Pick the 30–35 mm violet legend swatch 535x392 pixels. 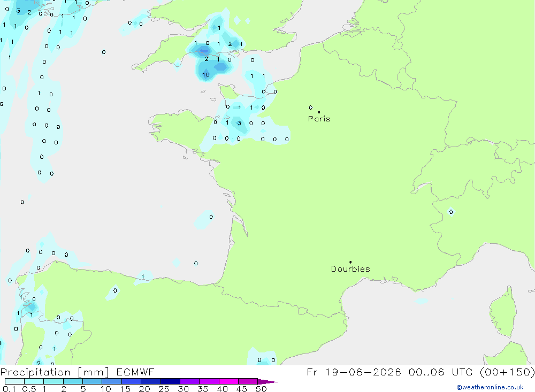190,381
